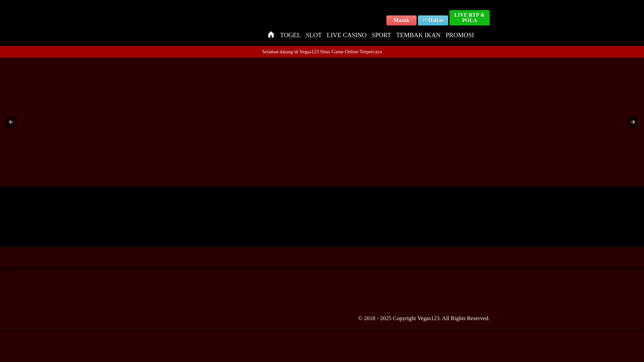Open TEMBAK IKAN section
This screenshot has width=644, height=362.
click(x=418, y=35)
